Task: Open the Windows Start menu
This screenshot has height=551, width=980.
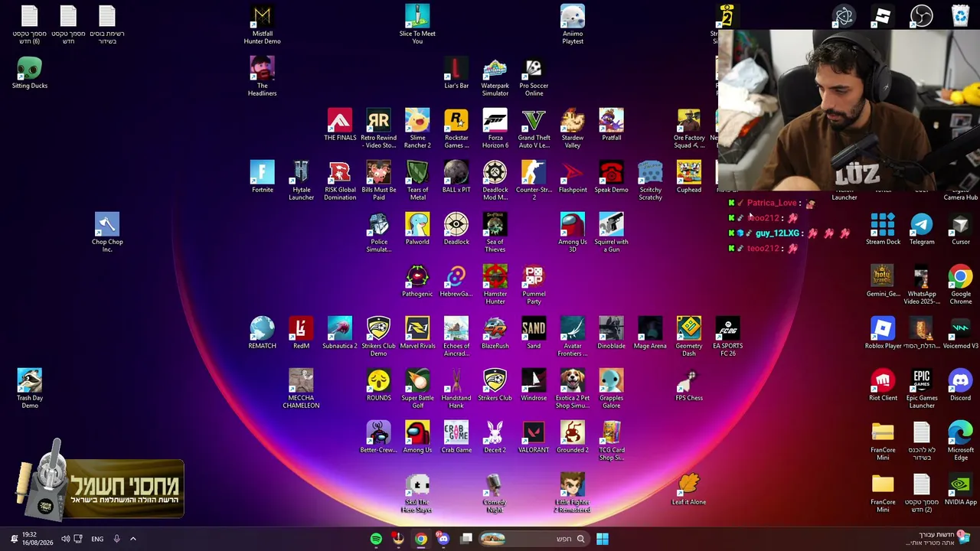Action: [x=603, y=539]
